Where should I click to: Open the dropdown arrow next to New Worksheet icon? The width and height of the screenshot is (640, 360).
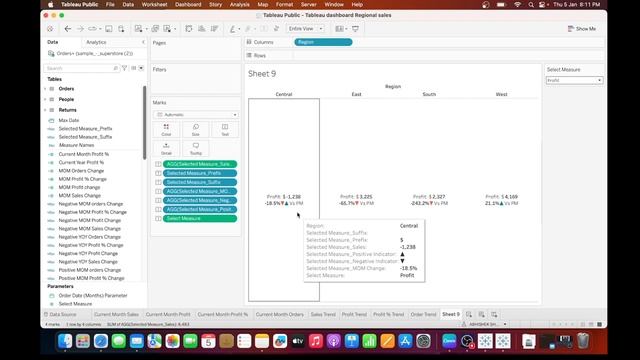coord(147,29)
